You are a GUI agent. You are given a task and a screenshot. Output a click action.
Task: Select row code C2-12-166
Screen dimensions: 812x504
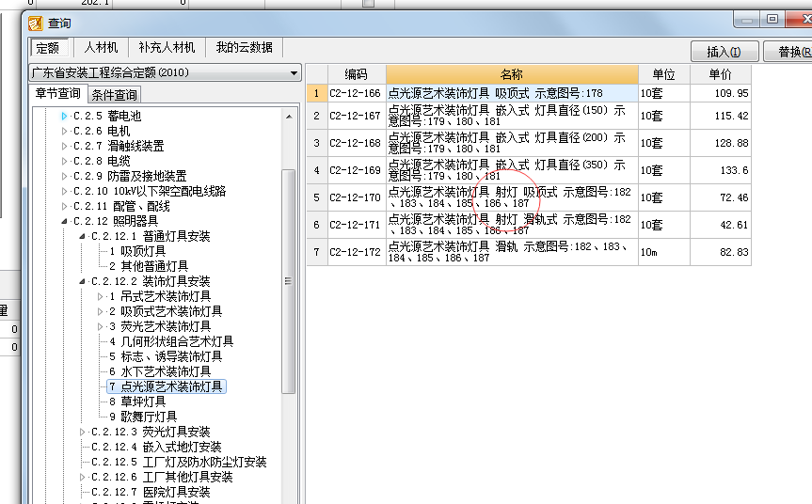(x=356, y=93)
